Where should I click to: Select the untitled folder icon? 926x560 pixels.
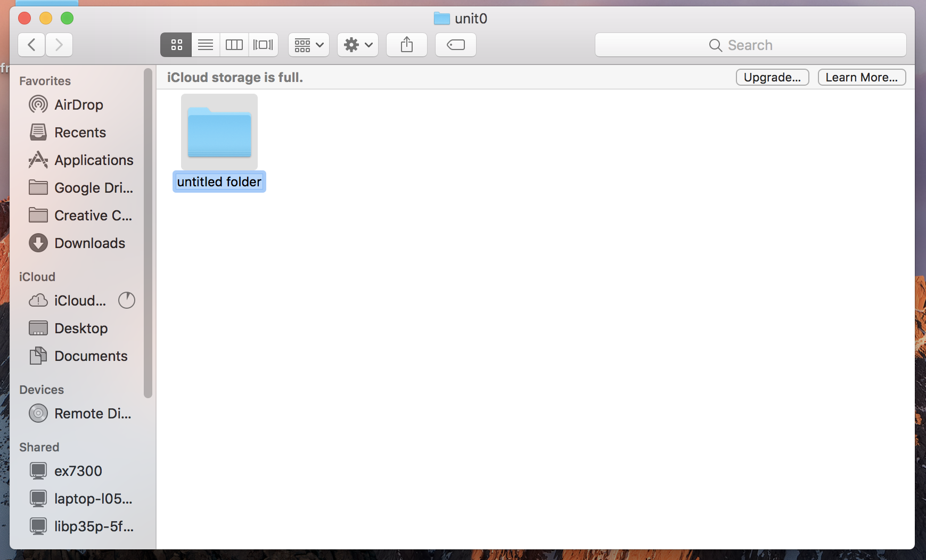pos(219,132)
